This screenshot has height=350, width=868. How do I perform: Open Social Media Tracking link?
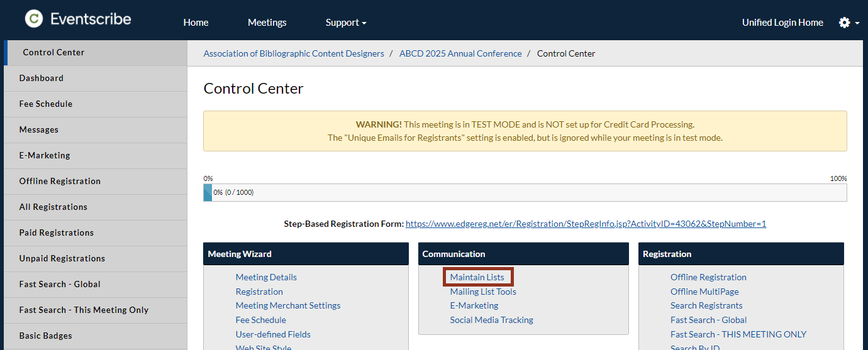point(491,320)
